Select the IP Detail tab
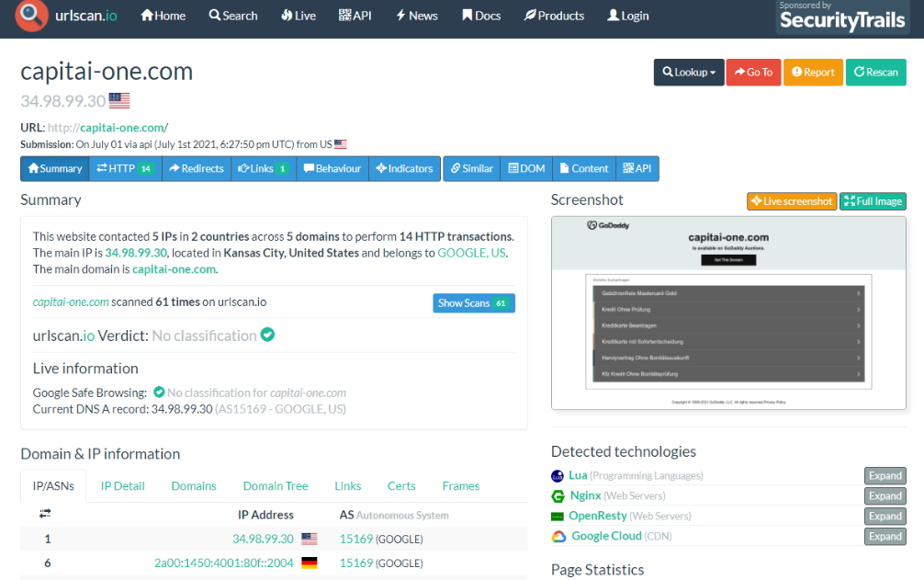This screenshot has height=580, width=924. (x=122, y=486)
